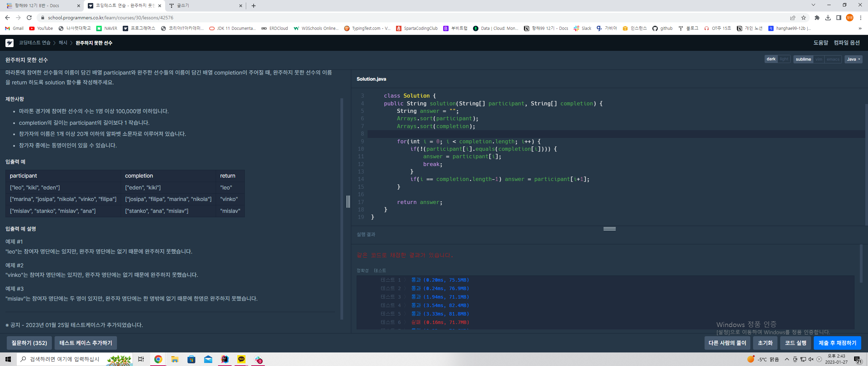Viewport: 868px width, 366px height.
Task: Open the 컴파일 옵션 menu
Action: [x=847, y=43]
